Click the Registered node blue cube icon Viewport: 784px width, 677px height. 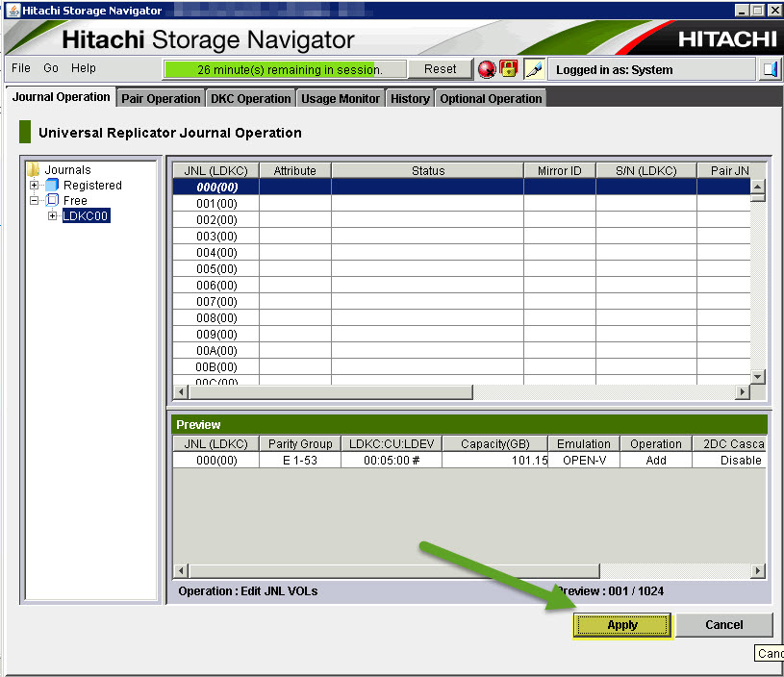coord(52,185)
